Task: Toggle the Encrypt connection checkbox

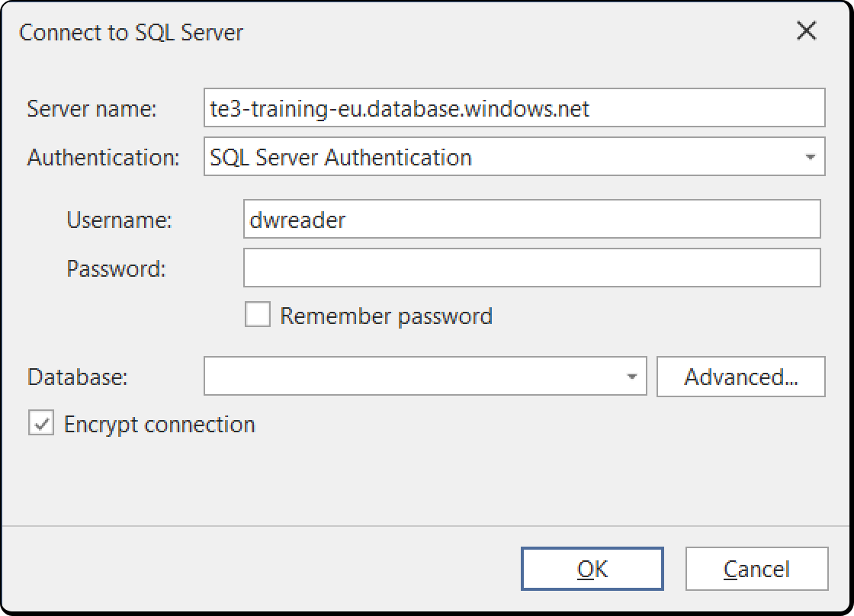Action: click(x=41, y=422)
